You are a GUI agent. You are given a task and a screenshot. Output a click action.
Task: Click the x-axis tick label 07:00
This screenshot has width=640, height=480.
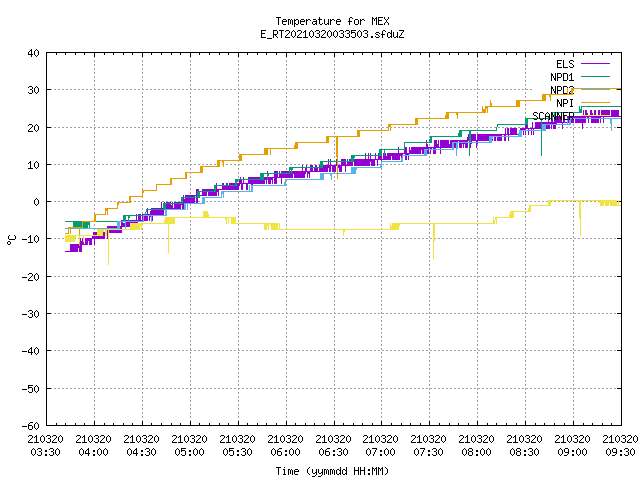[380, 452]
